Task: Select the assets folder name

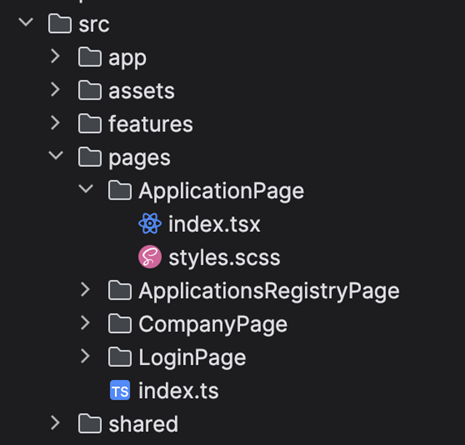Action: [x=142, y=91]
